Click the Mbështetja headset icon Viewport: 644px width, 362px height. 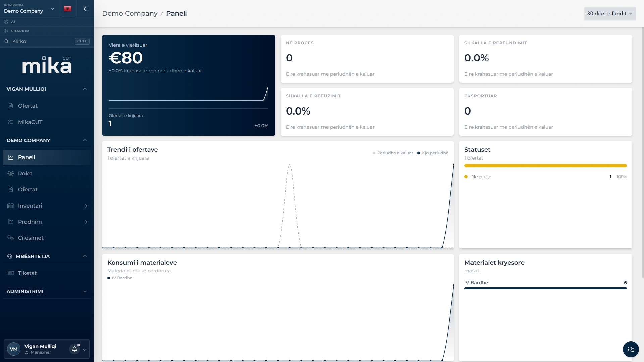pos(9,256)
